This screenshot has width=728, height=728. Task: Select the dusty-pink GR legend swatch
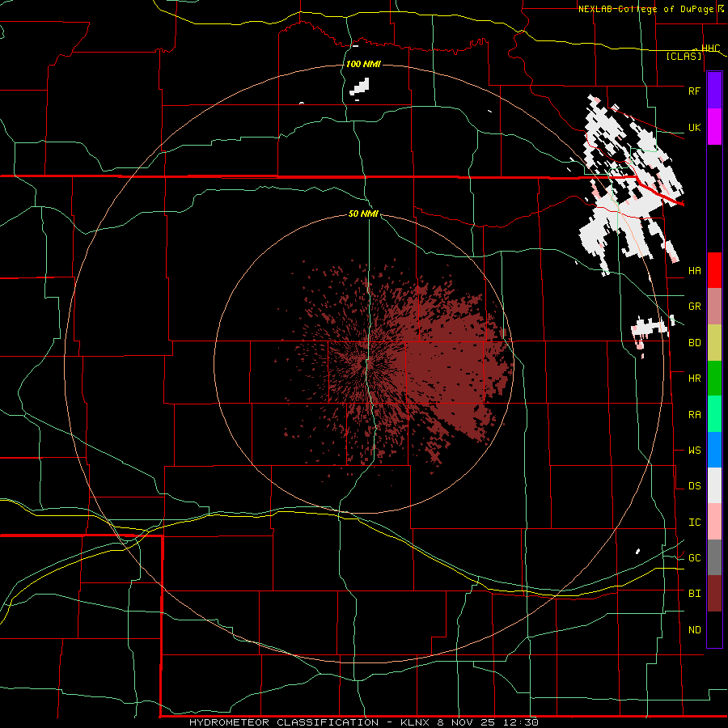click(714, 307)
